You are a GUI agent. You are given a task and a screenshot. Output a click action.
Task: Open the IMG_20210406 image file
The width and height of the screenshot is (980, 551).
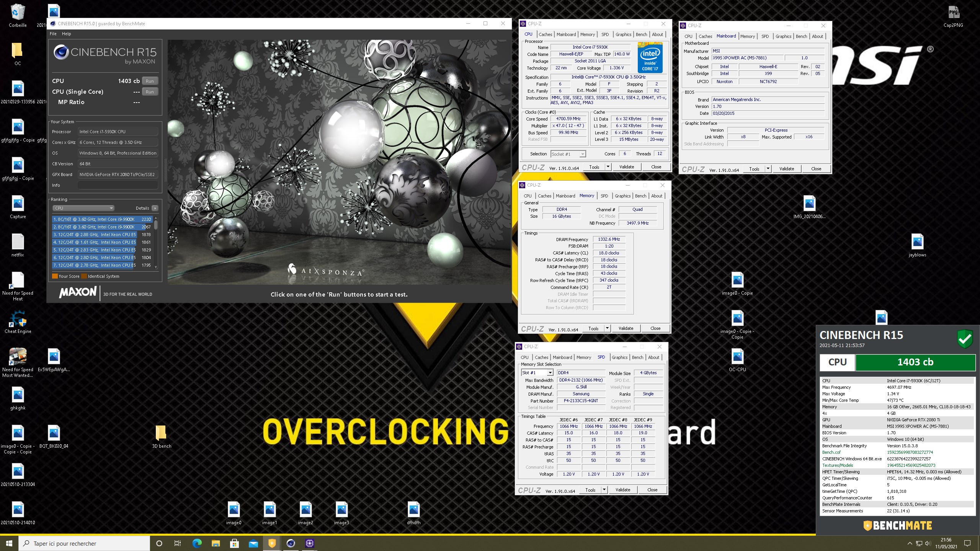coord(809,207)
